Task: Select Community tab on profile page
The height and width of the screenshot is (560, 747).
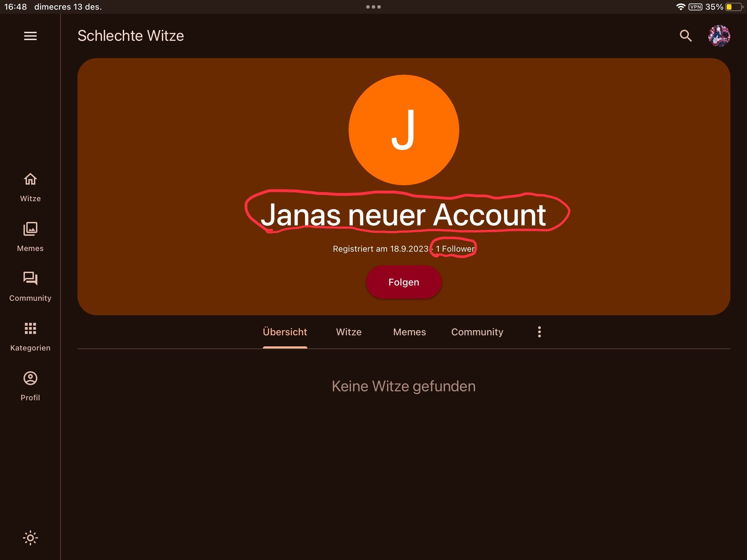Action: (477, 331)
